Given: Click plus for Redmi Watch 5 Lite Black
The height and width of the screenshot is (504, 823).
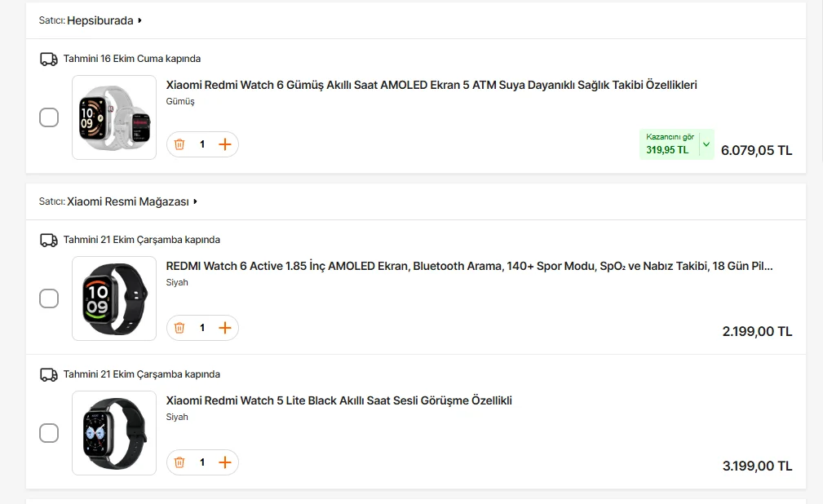Looking at the screenshot, I should click(x=224, y=462).
